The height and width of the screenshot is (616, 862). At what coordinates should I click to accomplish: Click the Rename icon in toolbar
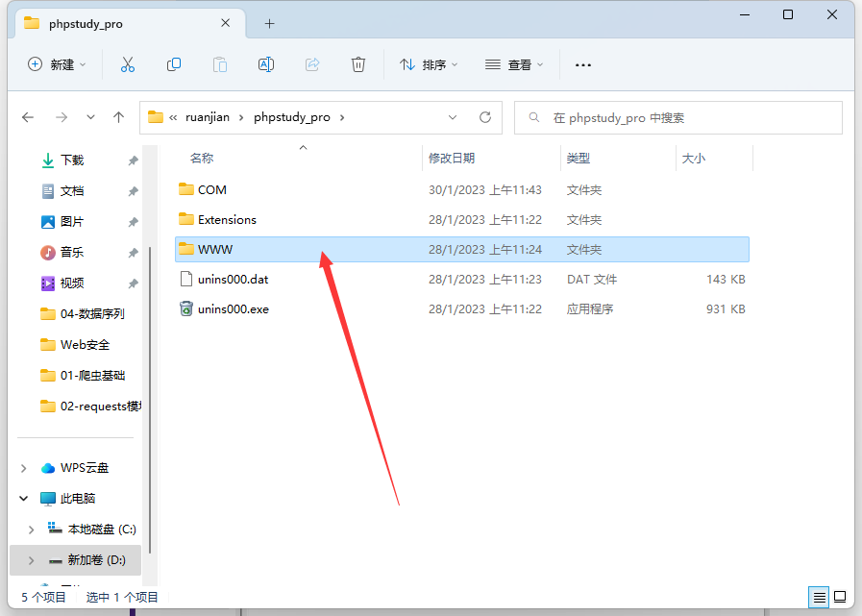coord(266,65)
